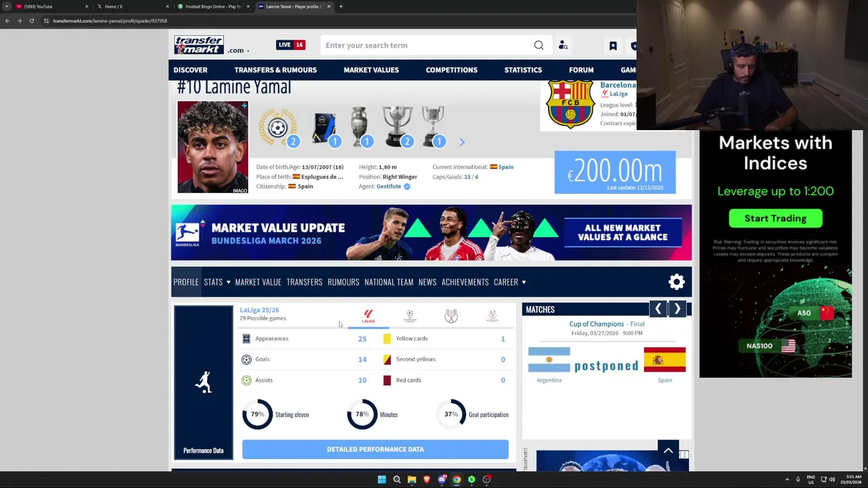Open the DISCOVER menu
The image size is (868, 488).
click(191, 70)
